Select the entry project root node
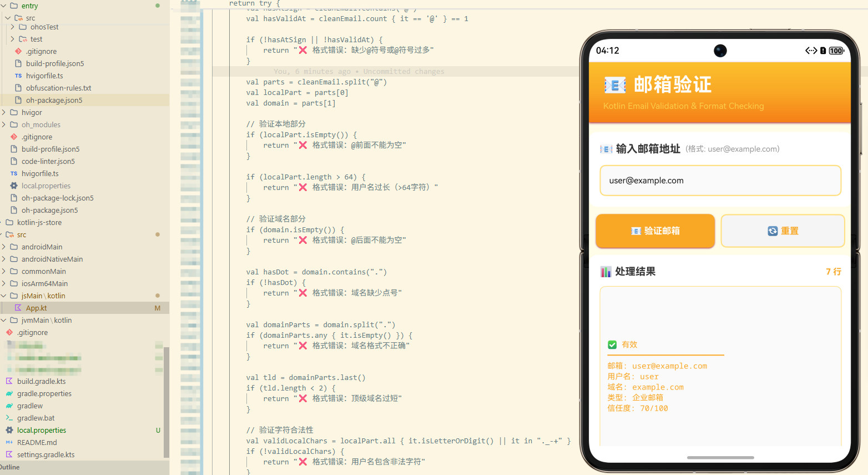 pos(29,6)
